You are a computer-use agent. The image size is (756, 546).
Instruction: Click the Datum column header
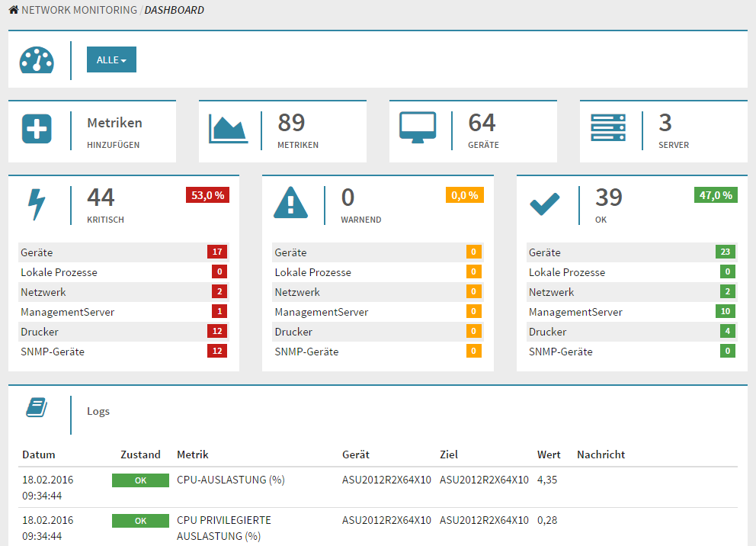point(39,454)
